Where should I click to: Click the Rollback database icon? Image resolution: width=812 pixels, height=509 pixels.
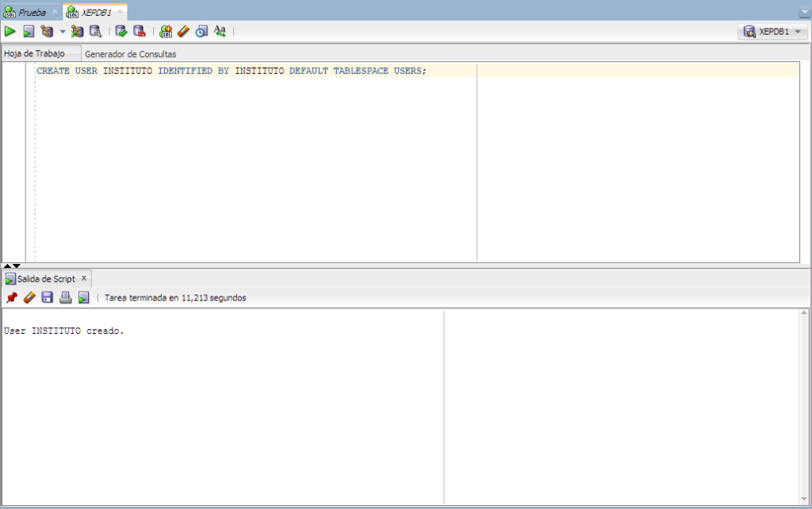pos(140,32)
